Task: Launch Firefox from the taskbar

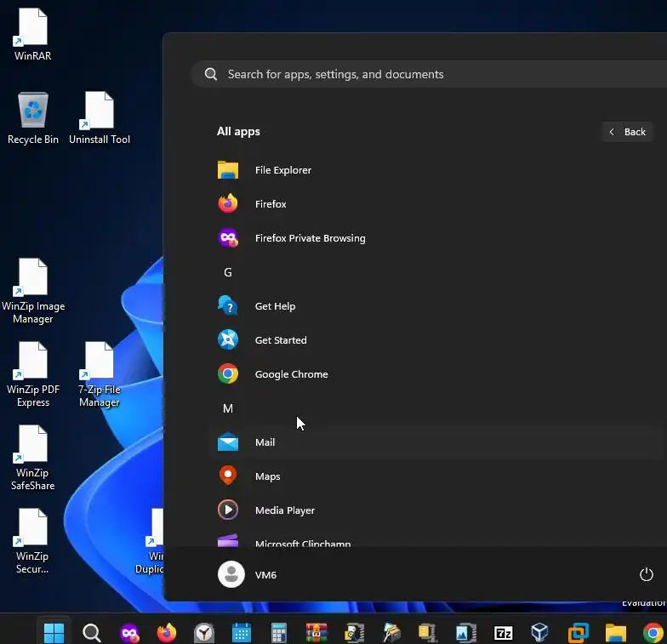Action: click(167, 633)
